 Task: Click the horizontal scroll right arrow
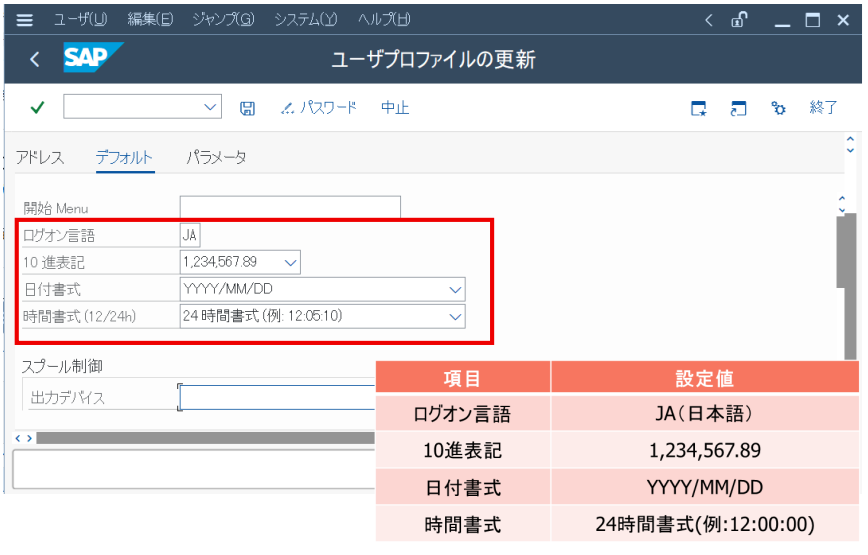29,438
